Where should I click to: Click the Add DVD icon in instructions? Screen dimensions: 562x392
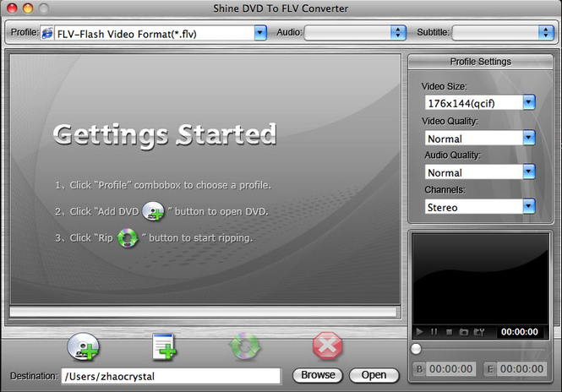153,211
